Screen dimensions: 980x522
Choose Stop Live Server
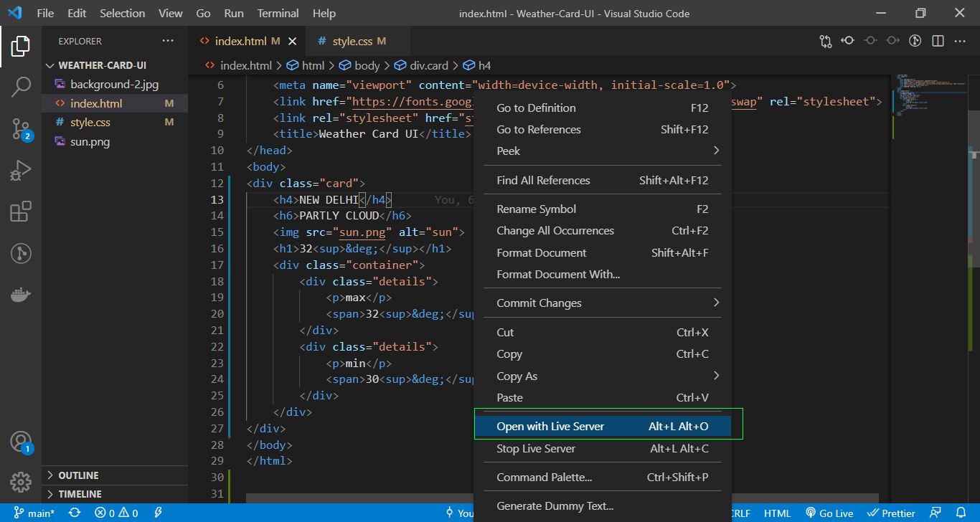point(603,448)
